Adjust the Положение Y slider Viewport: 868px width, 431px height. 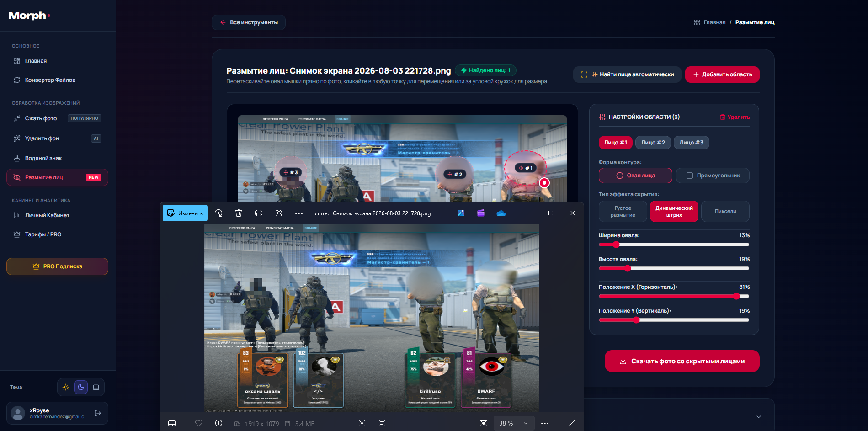click(x=674, y=320)
